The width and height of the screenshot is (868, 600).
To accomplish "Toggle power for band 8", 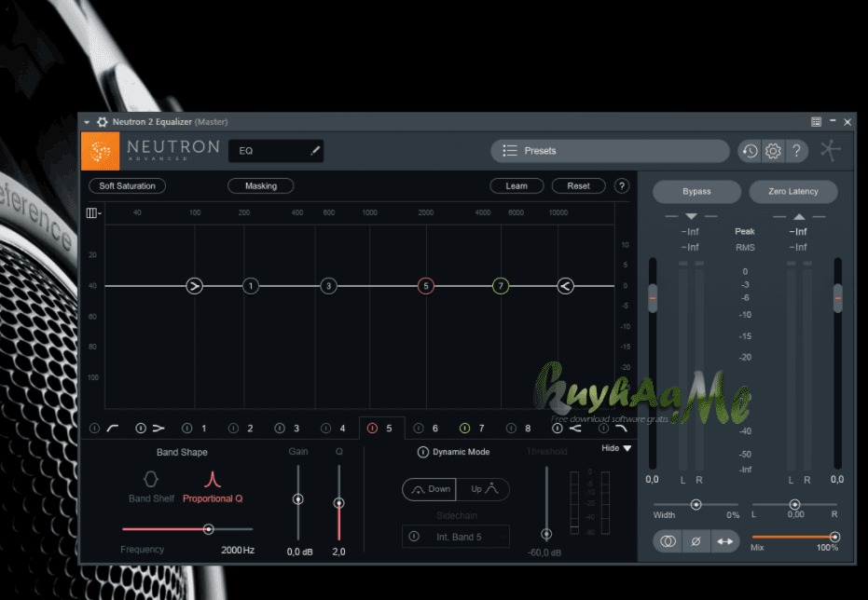I will (x=511, y=428).
